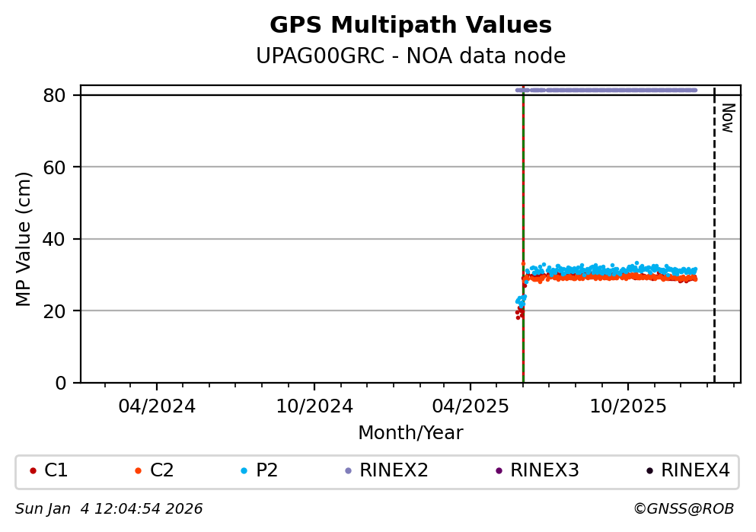Image resolution: width=756 pixels, height=532 pixels.
Task: Click the 'MP Value (cm)' y-axis label
Action: (24, 239)
